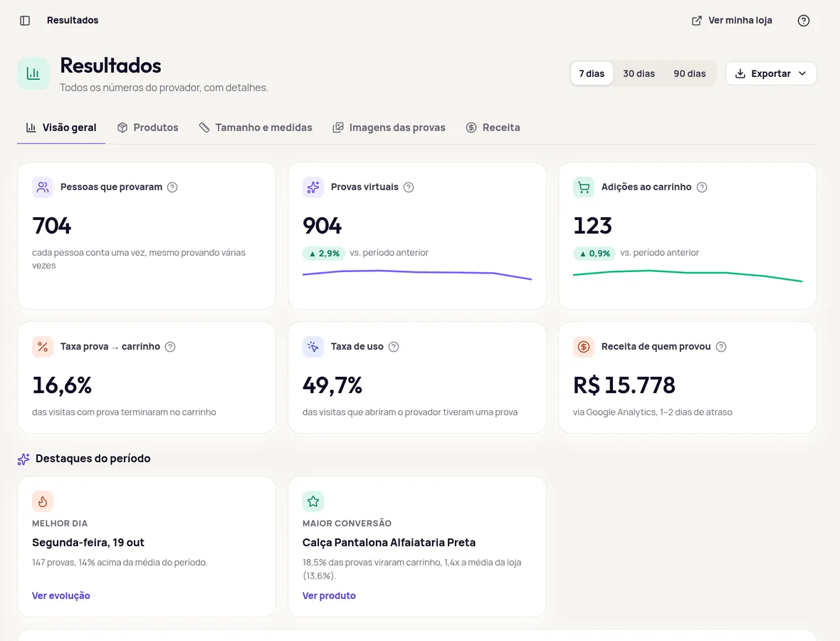Click the 0,9% increase badge

(x=594, y=253)
